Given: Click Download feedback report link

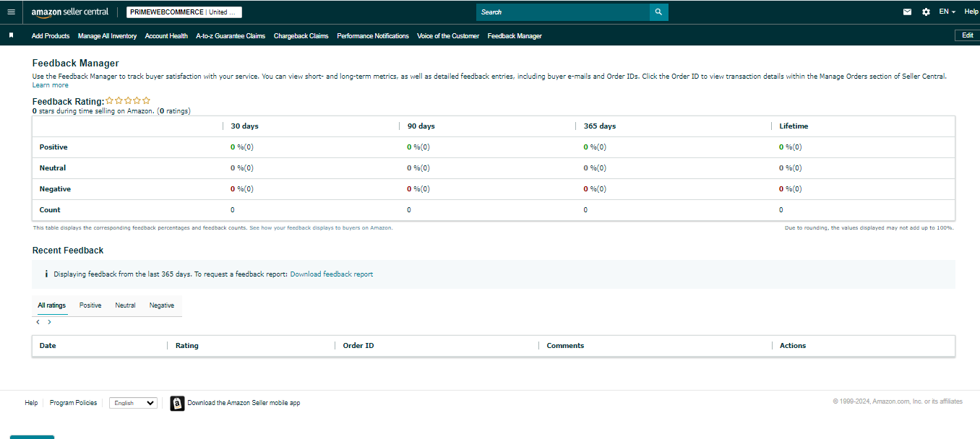Looking at the screenshot, I should point(332,274).
